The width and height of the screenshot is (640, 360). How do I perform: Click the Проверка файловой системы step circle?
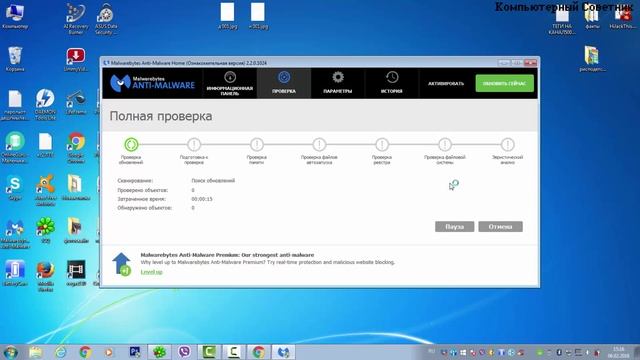click(444, 144)
